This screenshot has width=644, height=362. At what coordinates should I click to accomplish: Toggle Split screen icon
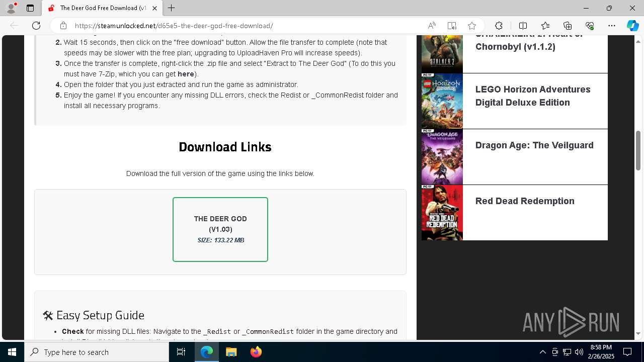[x=523, y=26]
